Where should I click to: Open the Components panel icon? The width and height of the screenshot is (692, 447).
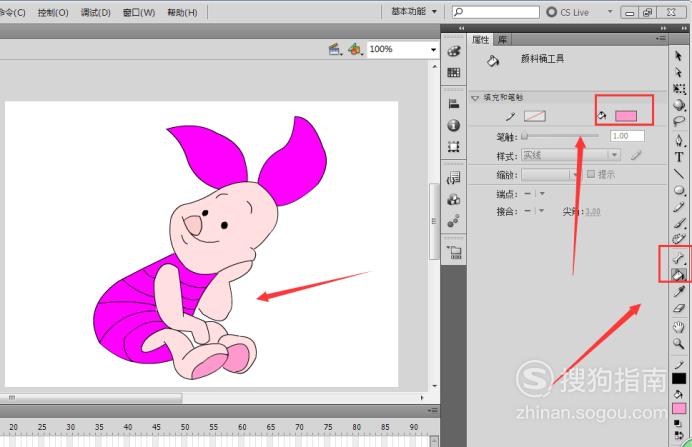tap(454, 199)
